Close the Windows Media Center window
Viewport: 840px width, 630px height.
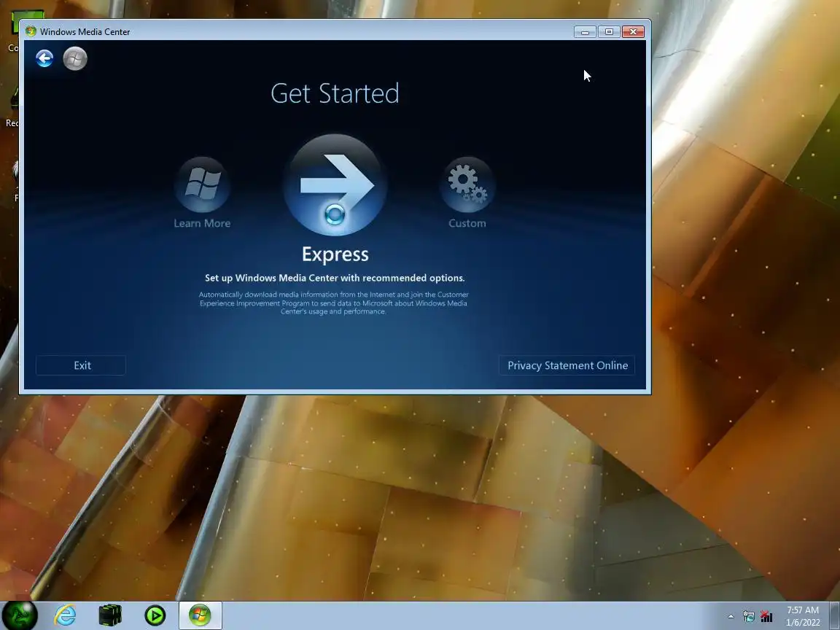633,32
